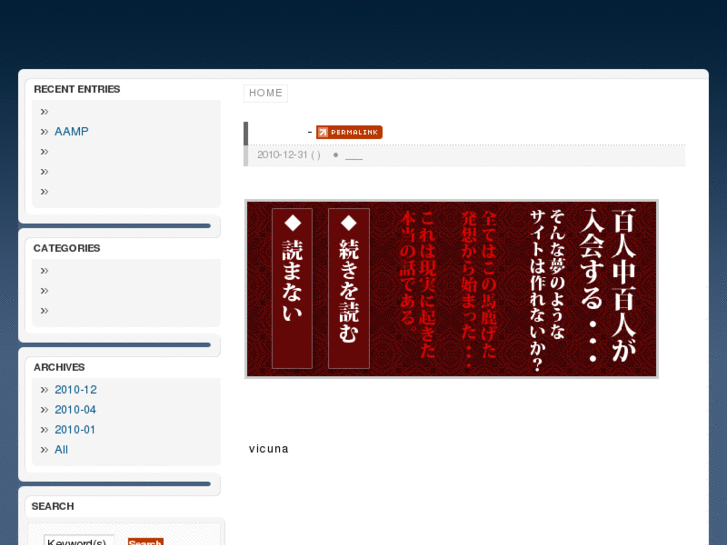Click the red 百人中百人が入会する banner image
The image size is (727, 545).
[452, 289]
